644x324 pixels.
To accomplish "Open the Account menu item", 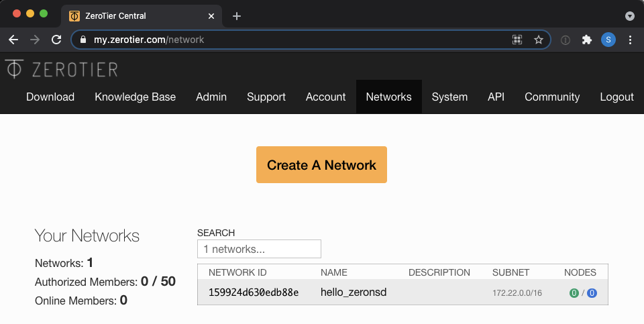I will click(326, 97).
